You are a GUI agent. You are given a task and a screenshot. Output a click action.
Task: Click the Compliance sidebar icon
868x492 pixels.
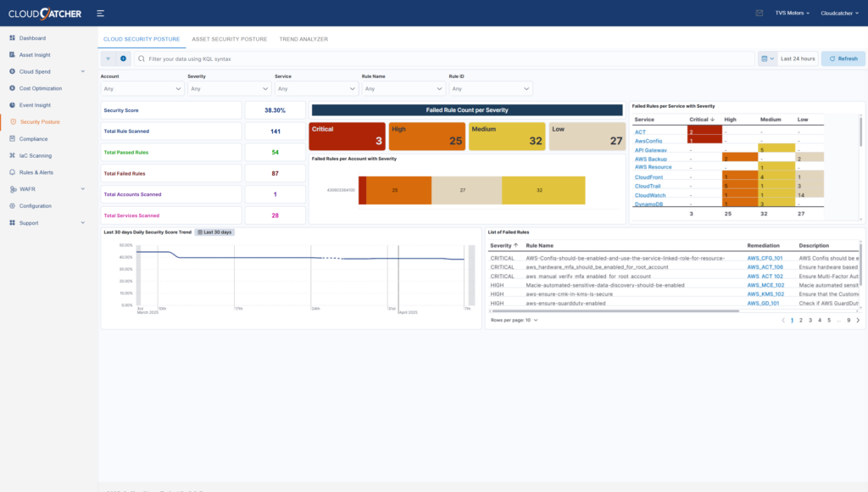click(12, 138)
